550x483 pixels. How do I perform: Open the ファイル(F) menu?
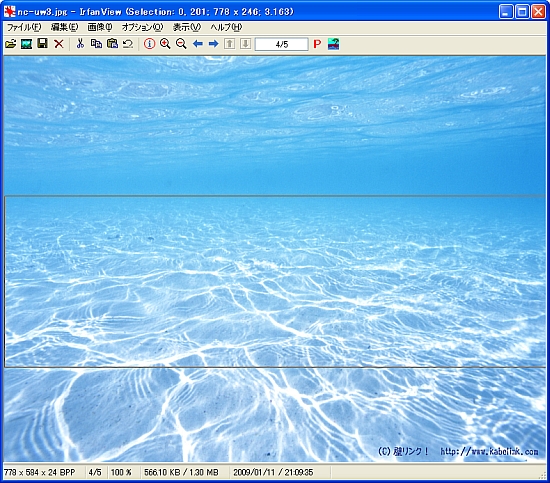coord(24,27)
